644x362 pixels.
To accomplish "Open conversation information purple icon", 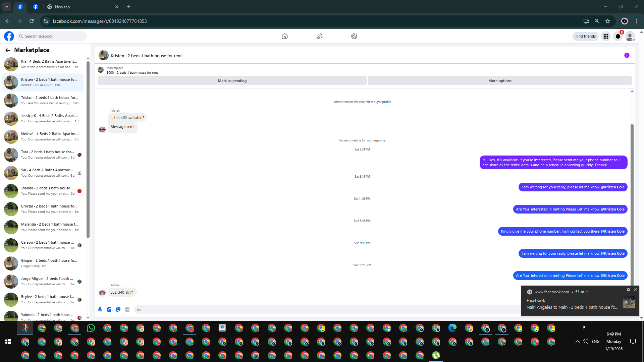I will [x=627, y=56].
